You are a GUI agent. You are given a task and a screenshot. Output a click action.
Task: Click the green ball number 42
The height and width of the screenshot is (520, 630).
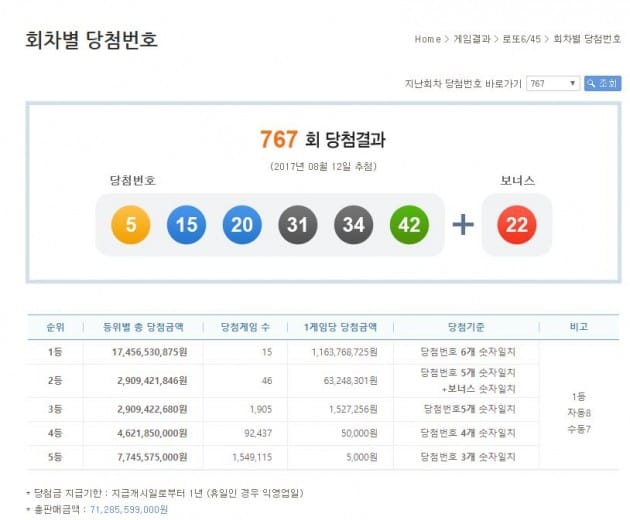(x=409, y=225)
